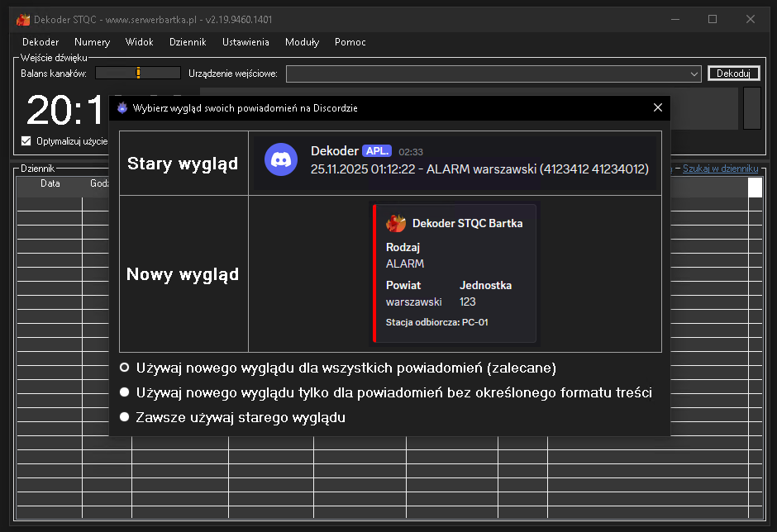The height and width of the screenshot is (532, 777).
Task: Click the Discord avatar in old look preview
Action: 281,159
